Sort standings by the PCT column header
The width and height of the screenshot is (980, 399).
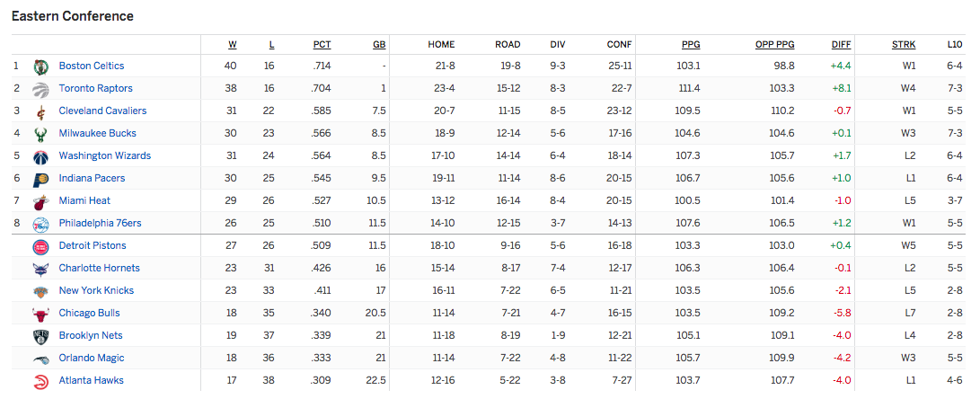(x=322, y=44)
